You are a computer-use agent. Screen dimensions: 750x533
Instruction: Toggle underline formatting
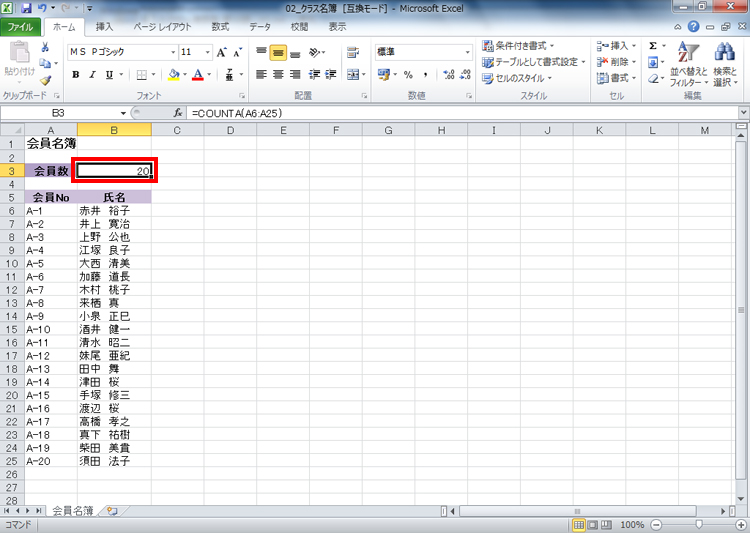pyautogui.click(x=109, y=75)
